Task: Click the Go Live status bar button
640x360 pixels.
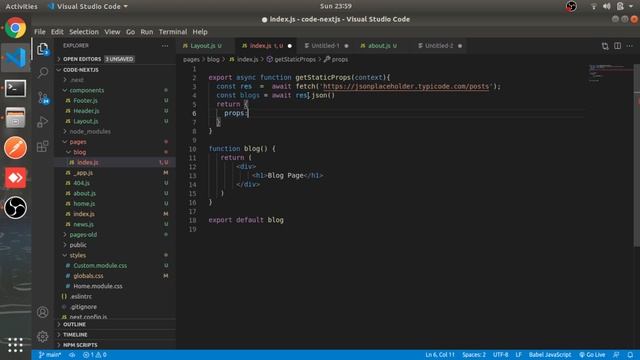Action: 592,355
